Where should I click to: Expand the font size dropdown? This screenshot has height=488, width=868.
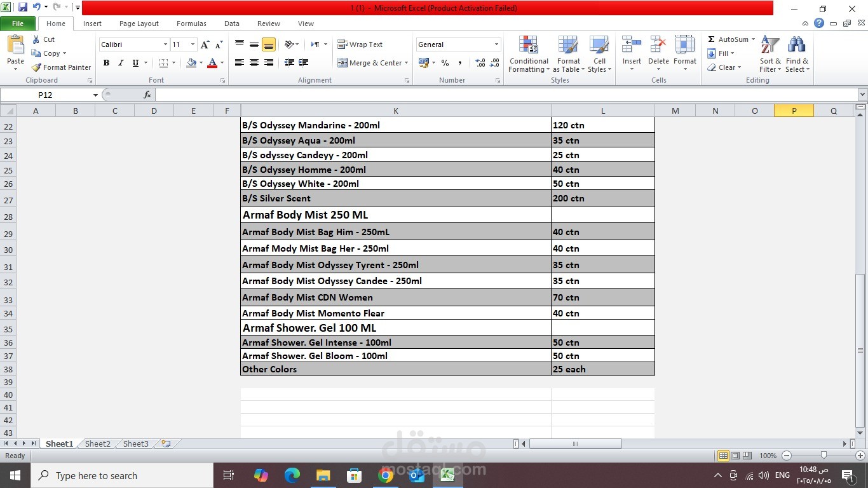click(193, 44)
